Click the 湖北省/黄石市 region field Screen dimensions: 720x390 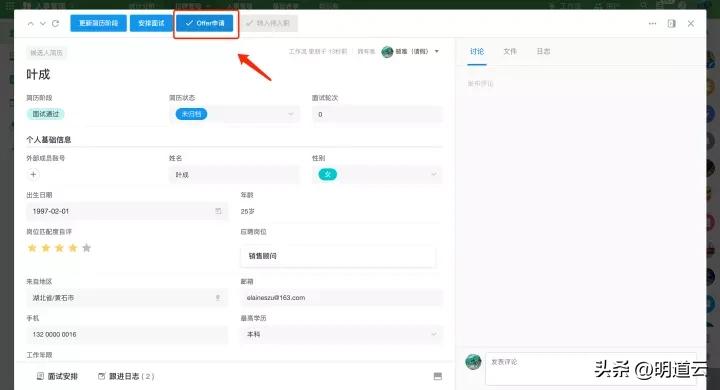(x=127, y=298)
